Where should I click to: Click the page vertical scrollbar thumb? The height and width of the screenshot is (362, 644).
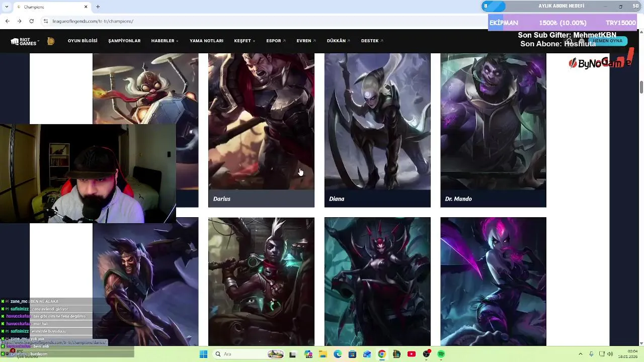(x=641, y=86)
